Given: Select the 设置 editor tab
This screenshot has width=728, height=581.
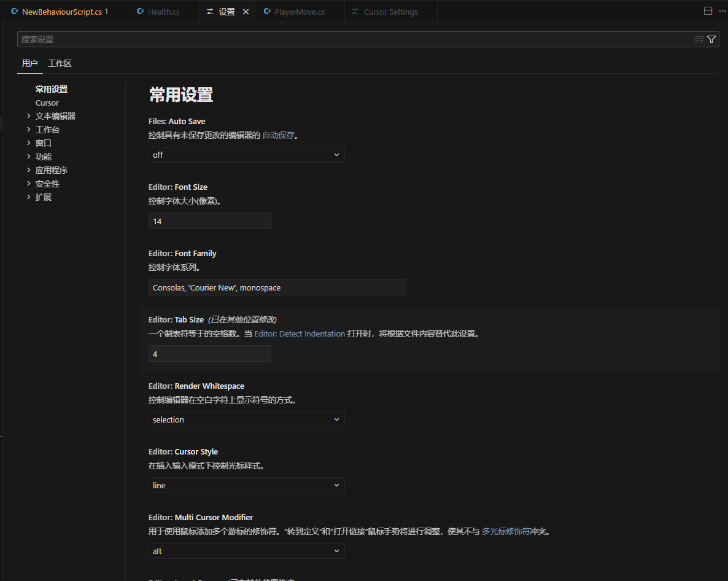Looking at the screenshot, I should (227, 12).
